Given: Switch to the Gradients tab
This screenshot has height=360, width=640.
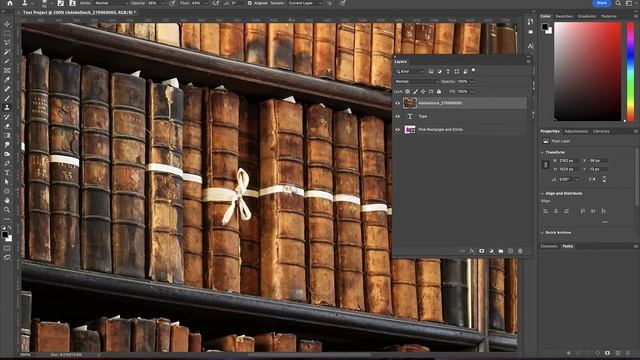Looking at the screenshot, I should (x=587, y=16).
